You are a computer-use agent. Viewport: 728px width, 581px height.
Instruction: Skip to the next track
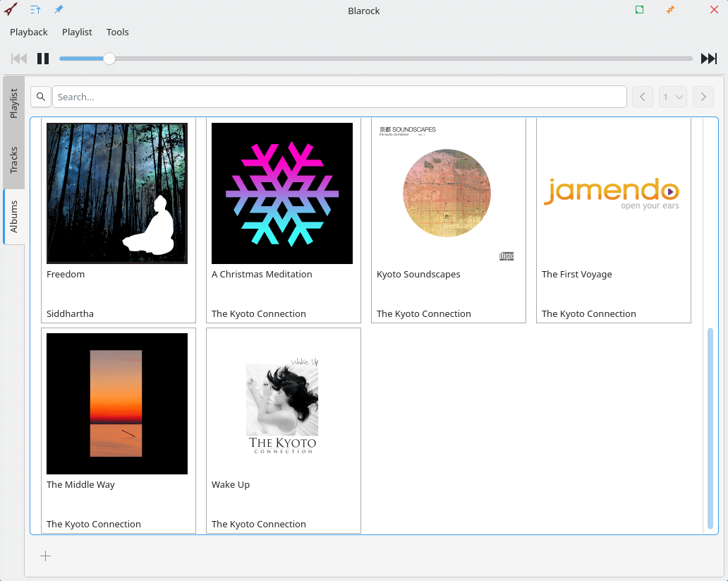tap(708, 59)
